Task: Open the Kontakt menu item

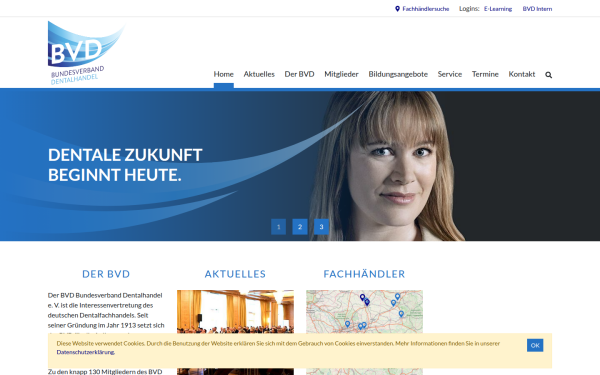Action: point(522,74)
